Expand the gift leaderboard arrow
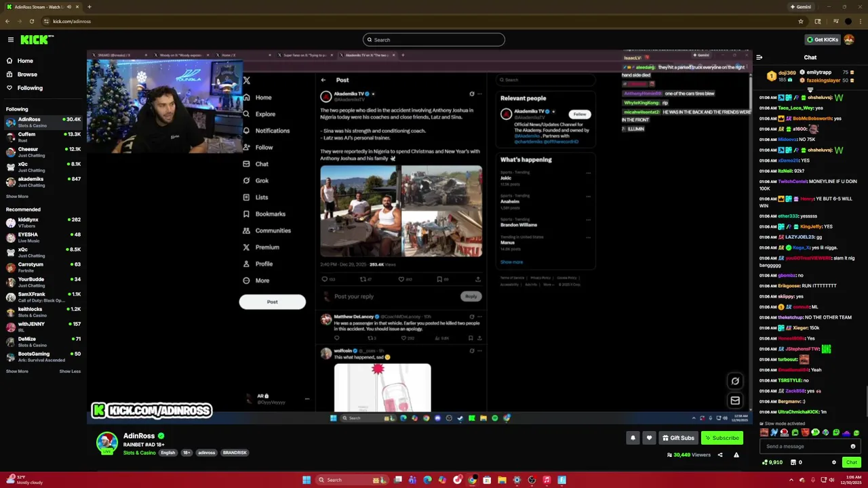This screenshot has height=488, width=868. 810,89
